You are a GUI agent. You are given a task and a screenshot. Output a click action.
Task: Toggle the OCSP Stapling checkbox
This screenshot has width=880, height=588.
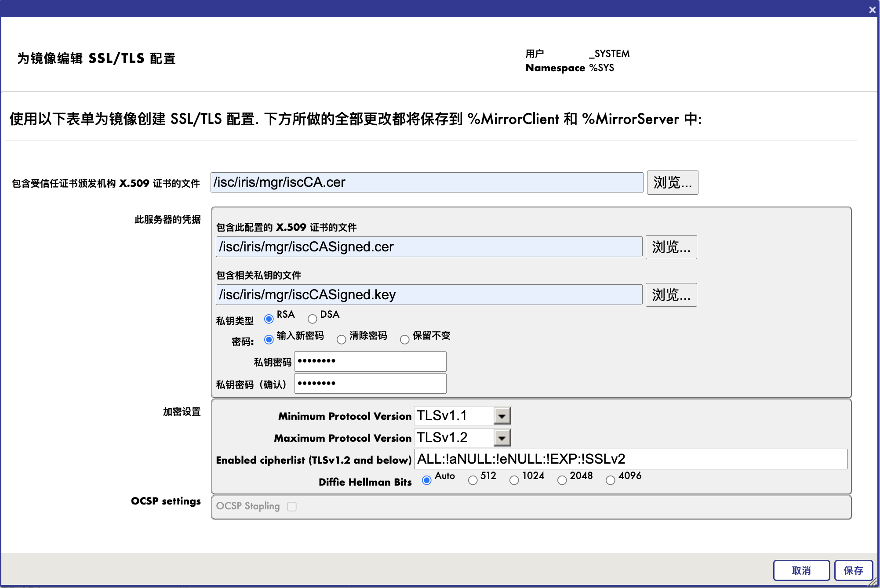pyautogui.click(x=292, y=507)
